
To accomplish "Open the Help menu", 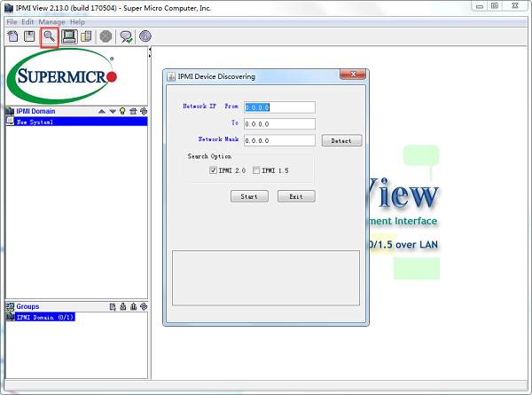I will point(77,22).
